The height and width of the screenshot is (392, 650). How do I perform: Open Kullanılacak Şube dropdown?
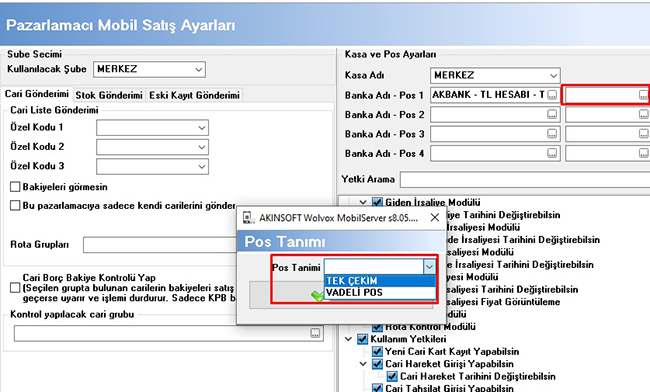[199, 69]
